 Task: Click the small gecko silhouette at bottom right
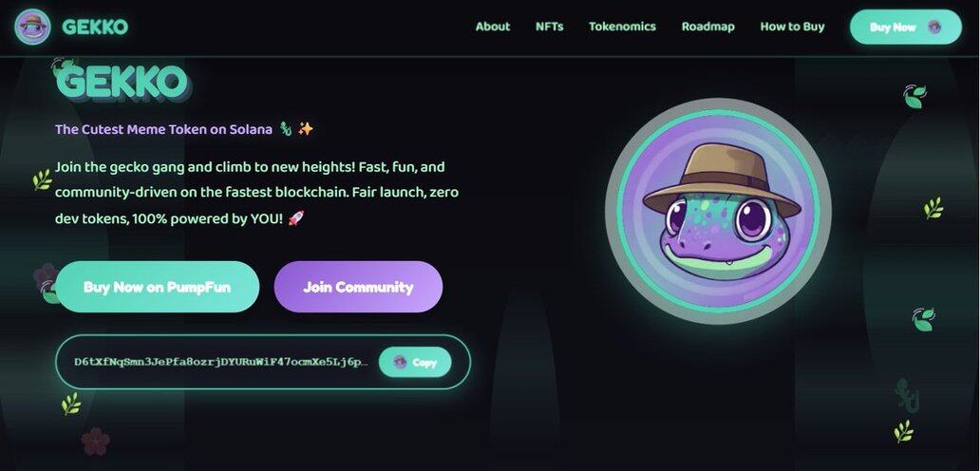tap(907, 395)
